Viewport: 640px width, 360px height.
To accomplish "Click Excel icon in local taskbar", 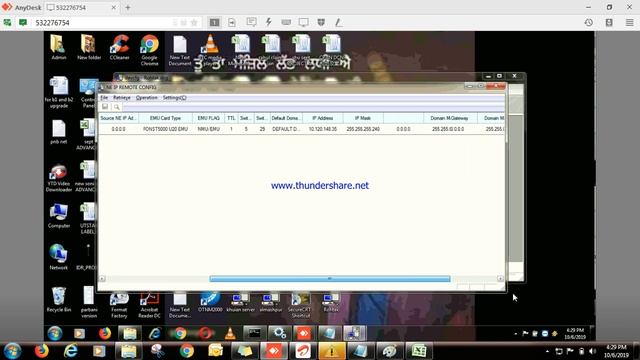I will tap(419, 351).
